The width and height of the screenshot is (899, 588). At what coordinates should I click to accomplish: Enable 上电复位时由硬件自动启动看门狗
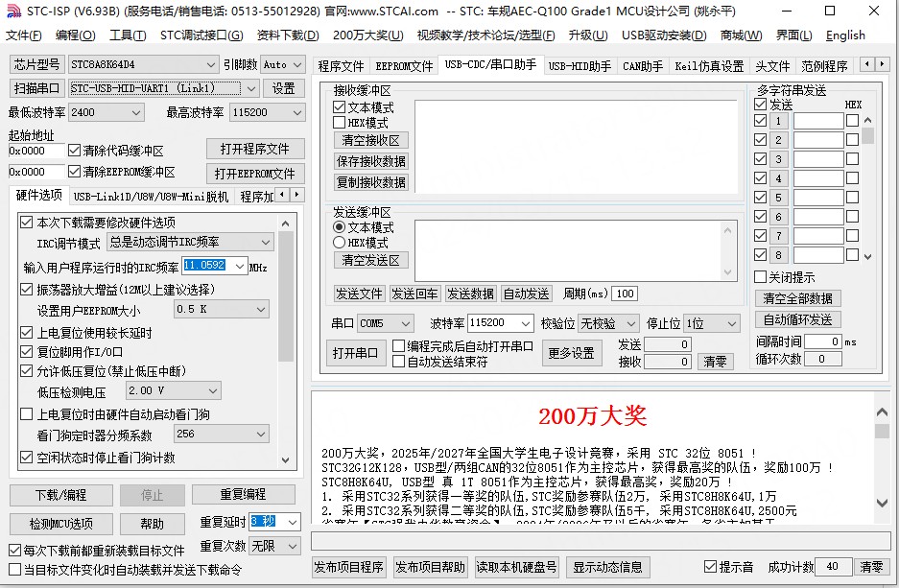click(26, 413)
